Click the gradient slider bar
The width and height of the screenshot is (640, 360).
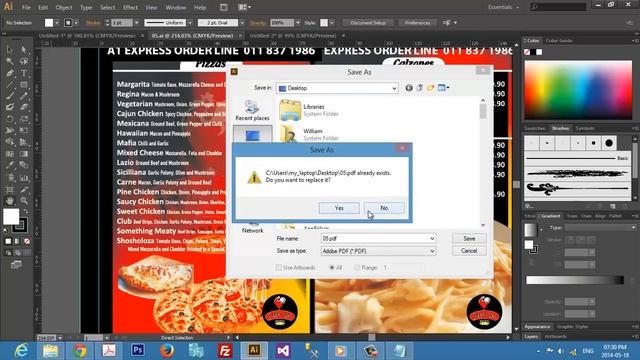575,280
